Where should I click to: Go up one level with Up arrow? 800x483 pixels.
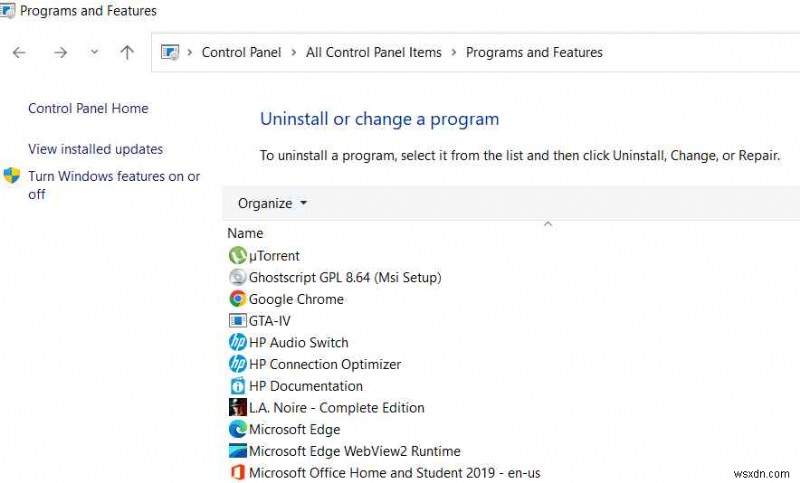(127, 52)
